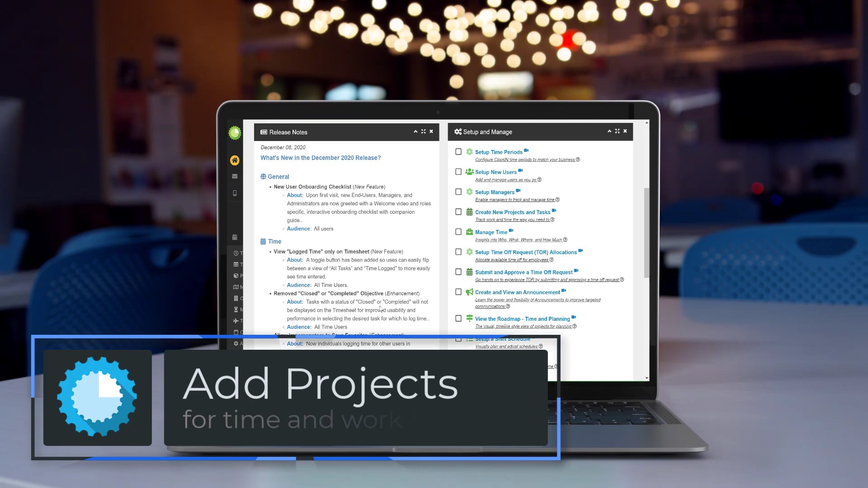
Task: Click the help question icon after Manage Time description
Action: click(x=565, y=240)
